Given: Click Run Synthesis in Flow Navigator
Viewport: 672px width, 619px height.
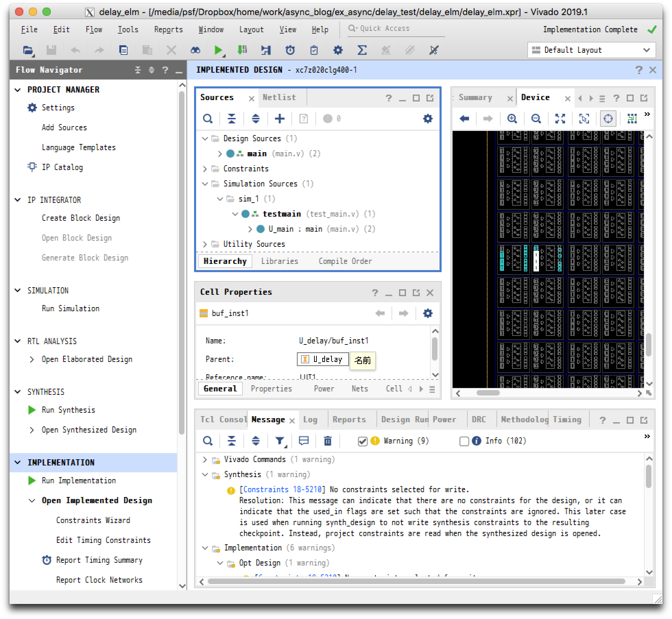Looking at the screenshot, I should pyautogui.click(x=68, y=410).
